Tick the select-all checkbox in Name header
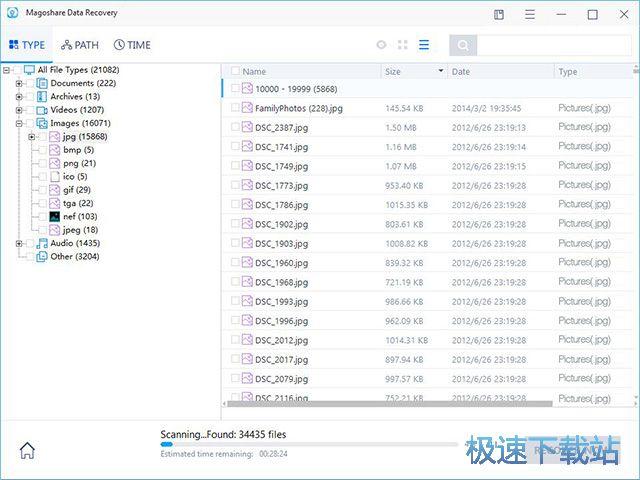 (235, 71)
